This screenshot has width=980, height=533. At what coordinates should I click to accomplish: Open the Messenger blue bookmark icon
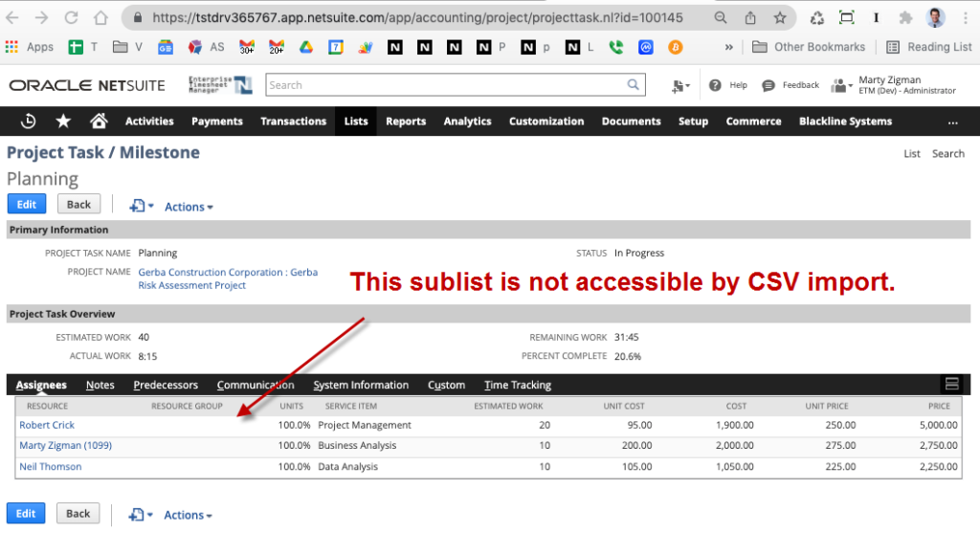[646, 47]
